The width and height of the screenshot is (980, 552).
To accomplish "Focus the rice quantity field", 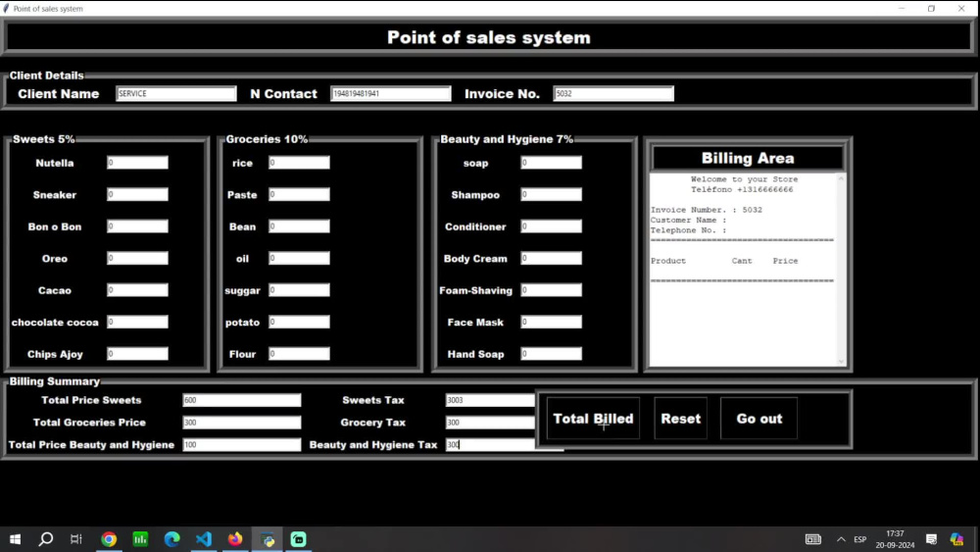I will (x=299, y=163).
